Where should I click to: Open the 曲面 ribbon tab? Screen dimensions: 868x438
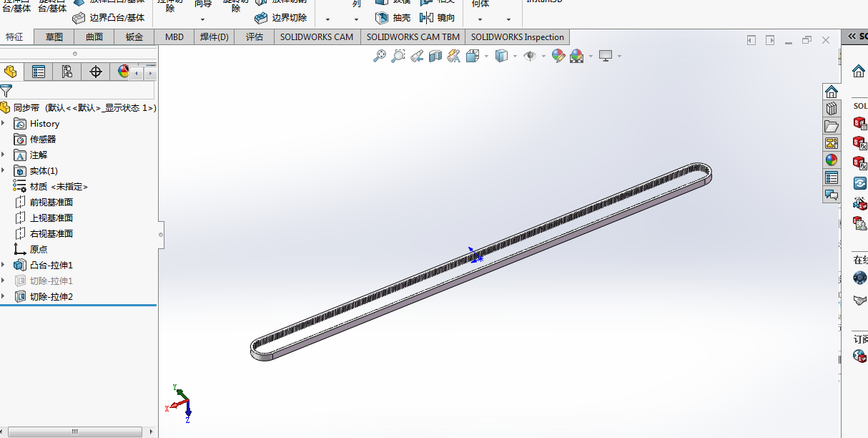click(x=94, y=36)
